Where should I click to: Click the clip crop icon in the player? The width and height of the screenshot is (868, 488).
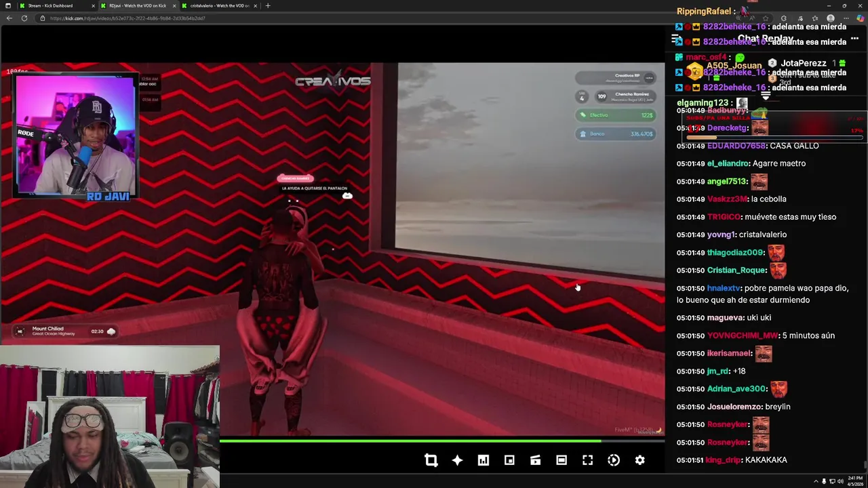(x=431, y=460)
